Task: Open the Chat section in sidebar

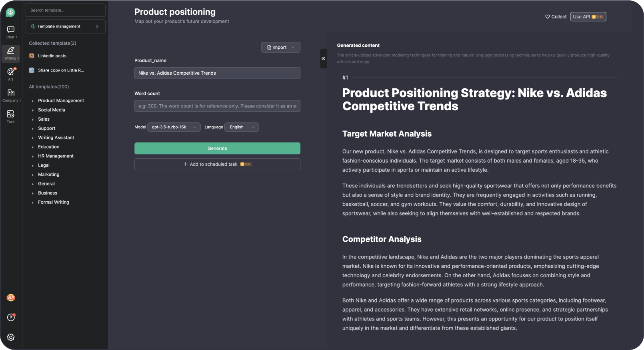Action: pos(11,32)
